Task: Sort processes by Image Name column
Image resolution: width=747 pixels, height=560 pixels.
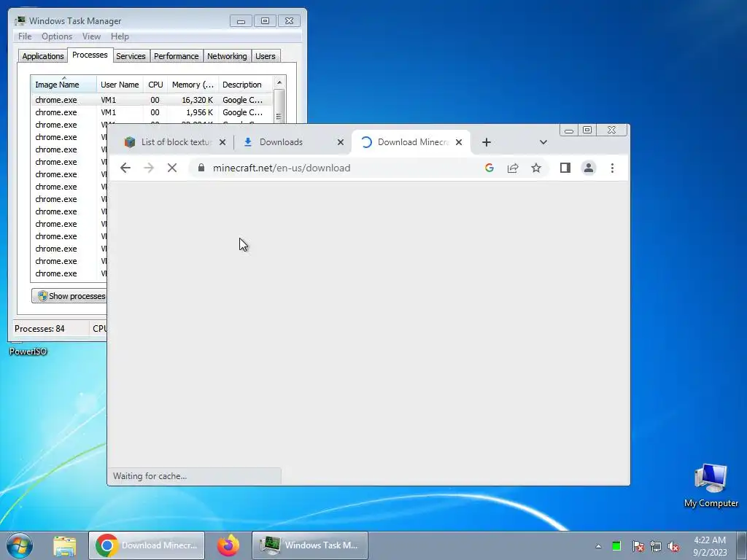Action: pos(64,85)
